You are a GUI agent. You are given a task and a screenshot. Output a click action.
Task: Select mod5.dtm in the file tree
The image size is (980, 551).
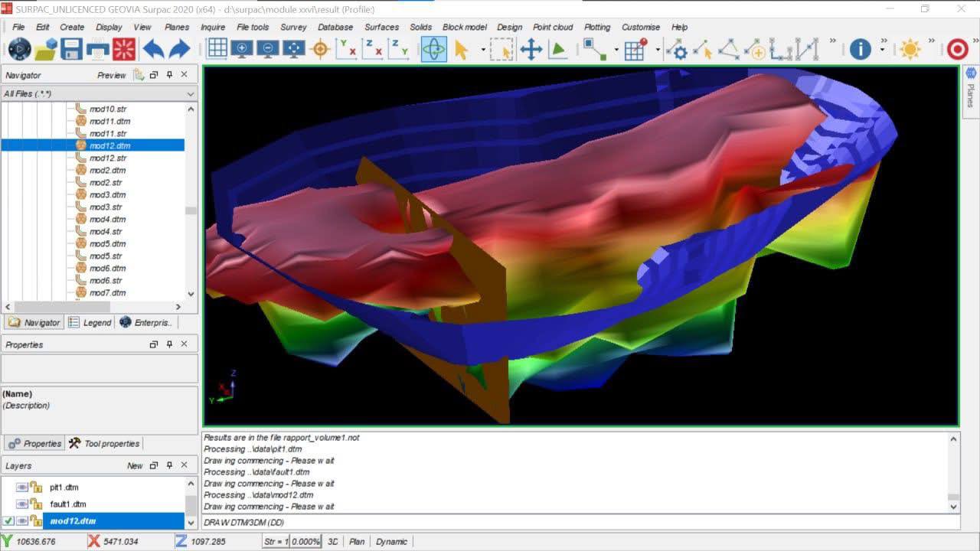point(107,243)
